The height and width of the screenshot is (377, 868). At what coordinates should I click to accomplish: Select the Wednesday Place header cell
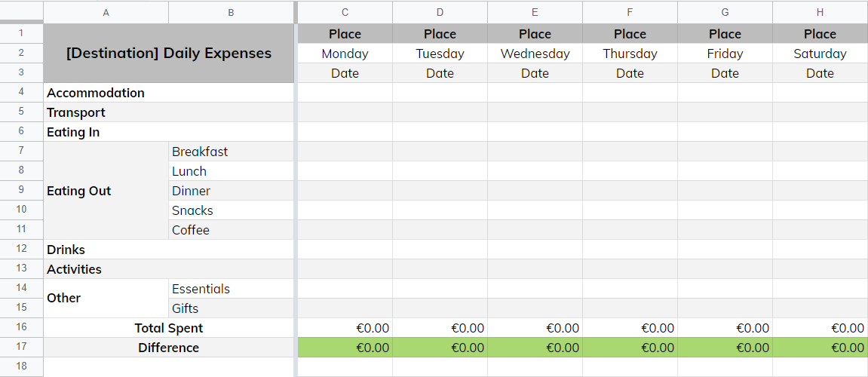click(535, 34)
